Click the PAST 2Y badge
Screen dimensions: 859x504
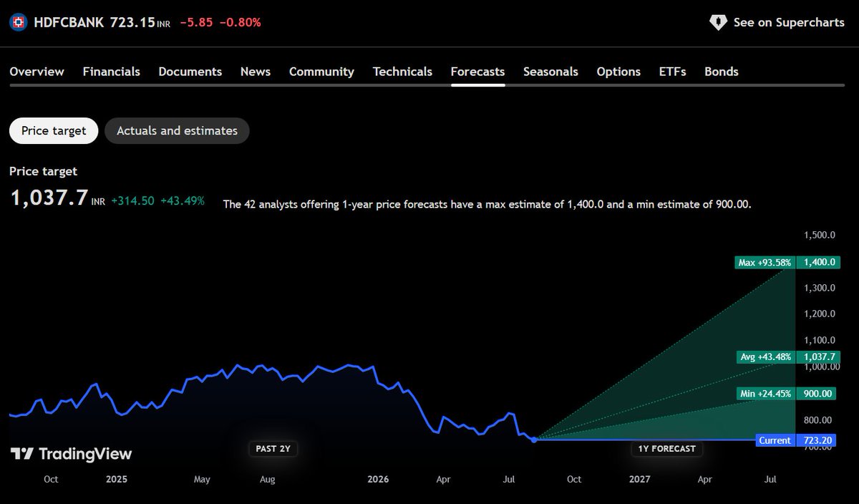pos(273,449)
